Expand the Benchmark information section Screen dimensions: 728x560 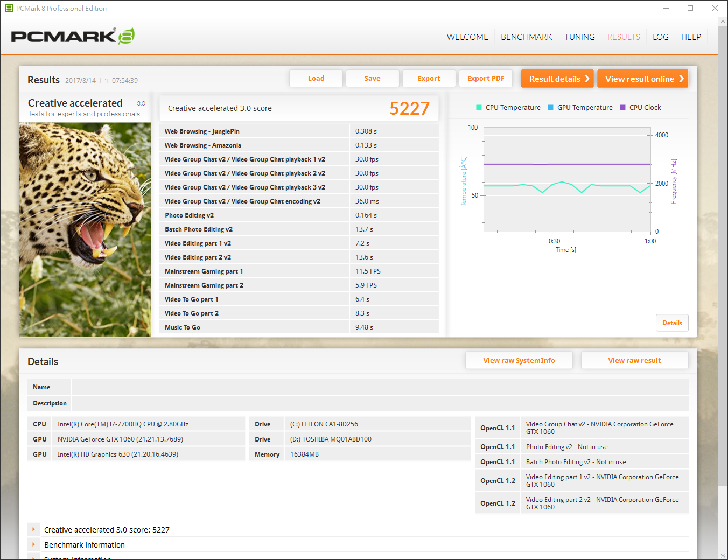click(33, 545)
